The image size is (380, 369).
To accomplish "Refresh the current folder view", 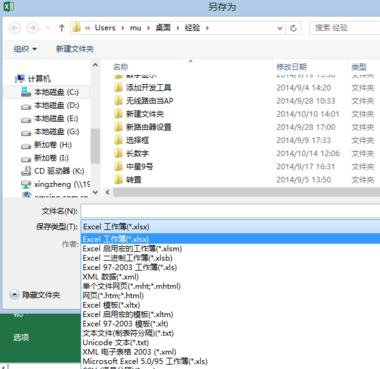I will [x=293, y=28].
